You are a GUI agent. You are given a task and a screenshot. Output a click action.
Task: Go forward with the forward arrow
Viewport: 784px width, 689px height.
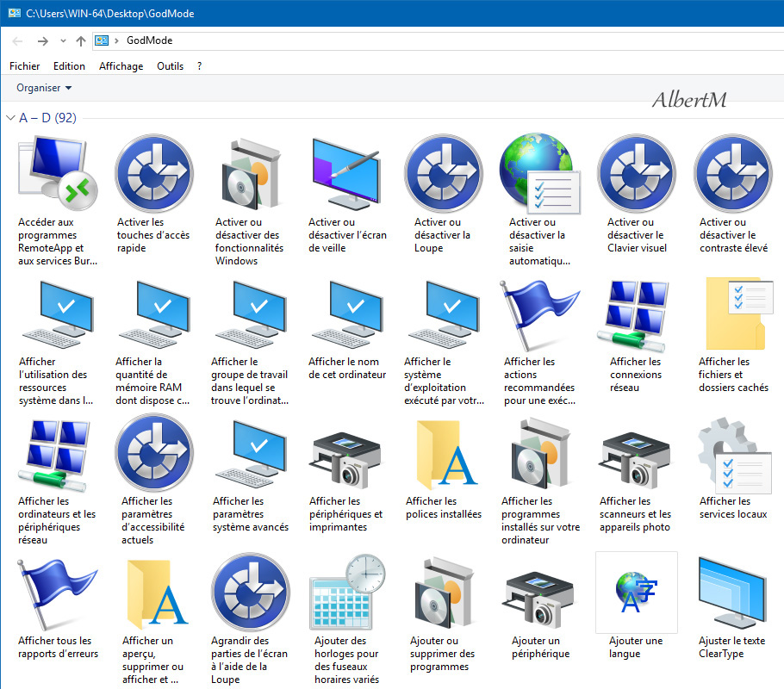click(43, 41)
